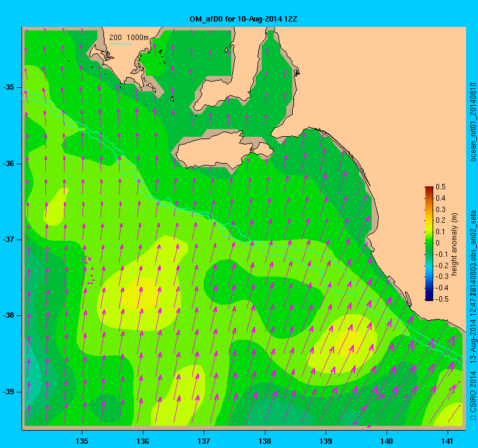478x448 pixels.
Task: Click the "-36" latitude label
Action: coord(8,163)
